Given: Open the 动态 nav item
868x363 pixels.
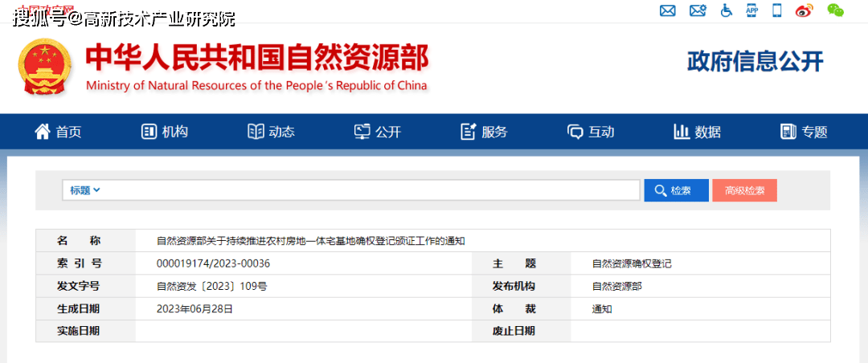Looking at the screenshot, I should click(272, 132).
